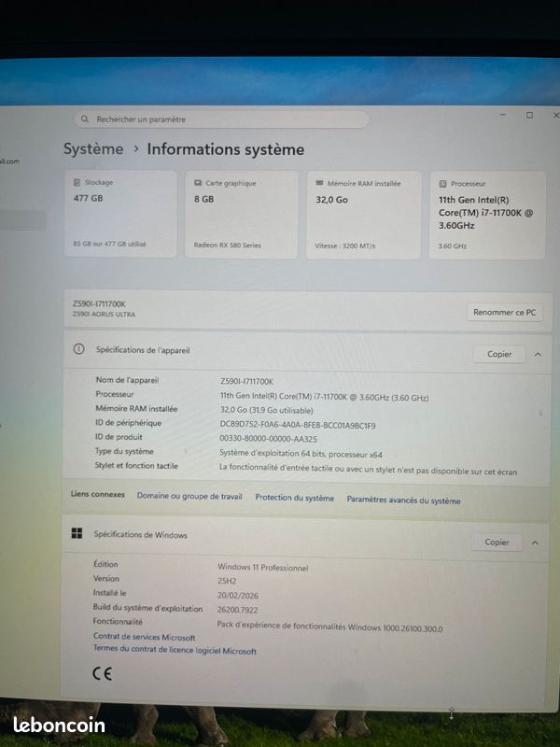The image size is (560, 747).
Task: Select the '32,0 Go (31,9 Go utilisable)' value
Action: coord(267,410)
